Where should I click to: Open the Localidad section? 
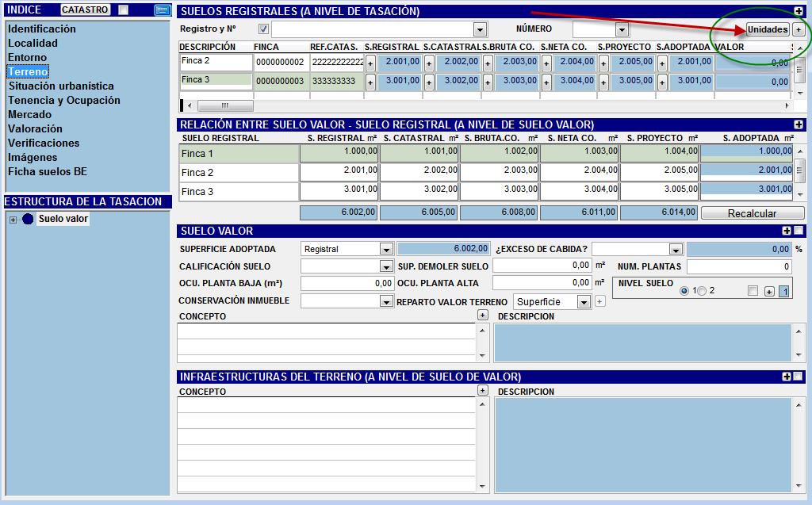coord(33,43)
